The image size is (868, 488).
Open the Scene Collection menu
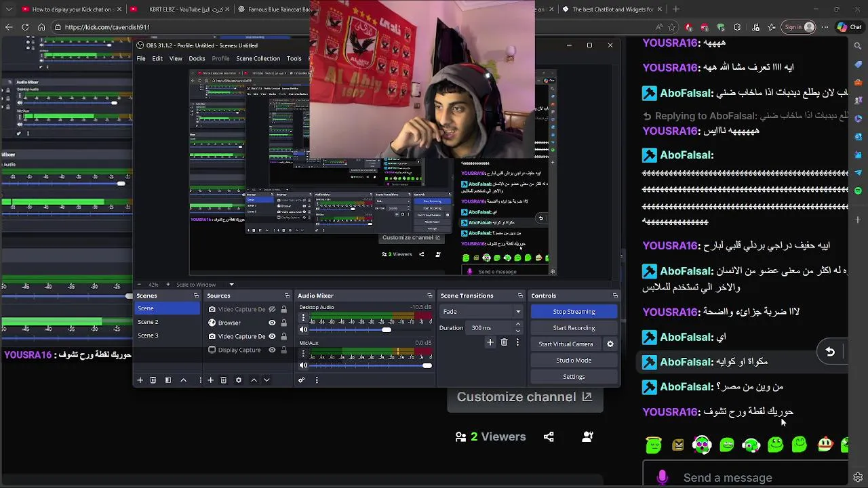[x=258, y=59]
